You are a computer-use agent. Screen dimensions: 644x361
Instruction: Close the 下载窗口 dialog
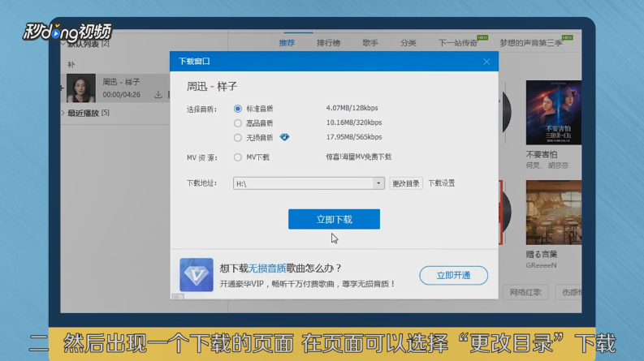point(486,62)
